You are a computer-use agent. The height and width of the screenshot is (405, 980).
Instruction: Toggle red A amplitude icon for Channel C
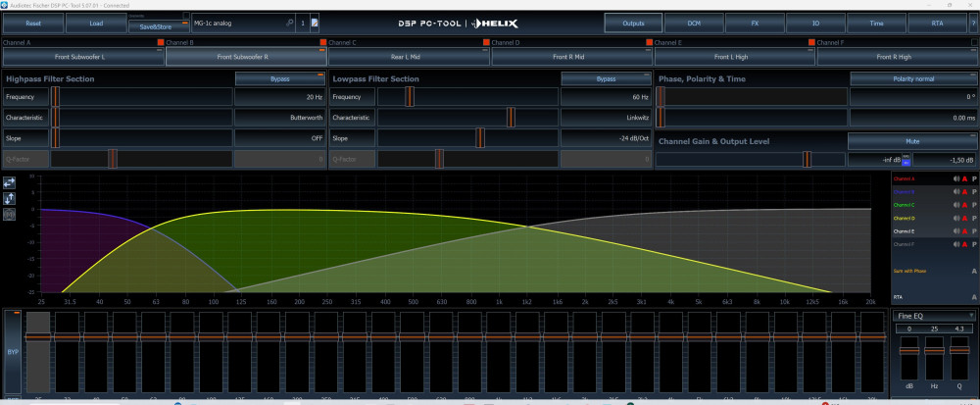965,205
